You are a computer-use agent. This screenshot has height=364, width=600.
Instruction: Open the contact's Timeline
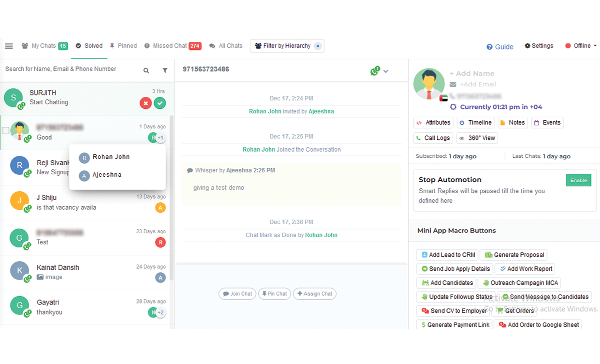coord(475,122)
